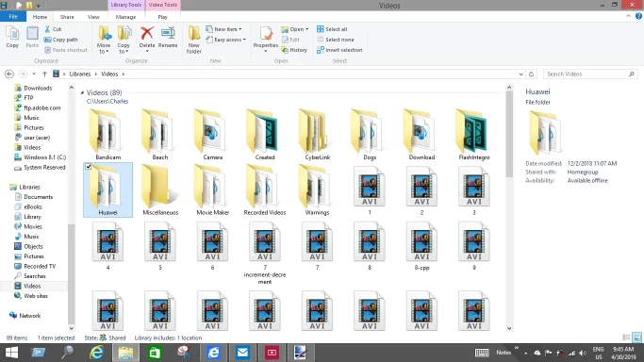
Task: Refresh the Videos location
Action: tap(531, 74)
